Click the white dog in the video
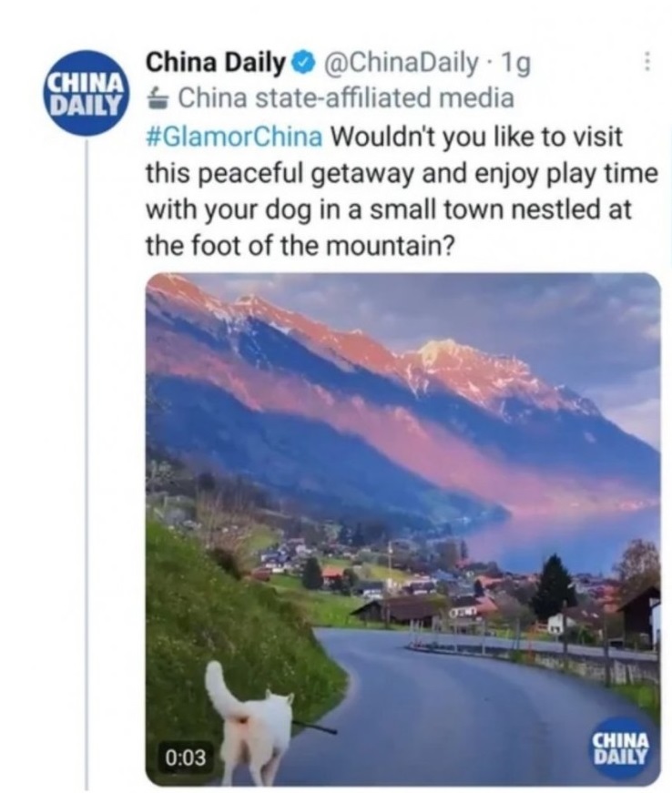 tap(249, 722)
